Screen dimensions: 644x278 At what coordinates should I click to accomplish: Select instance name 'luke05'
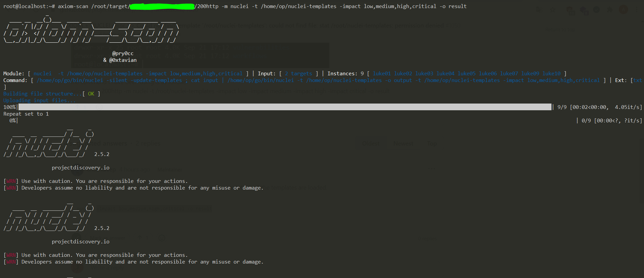(467, 74)
